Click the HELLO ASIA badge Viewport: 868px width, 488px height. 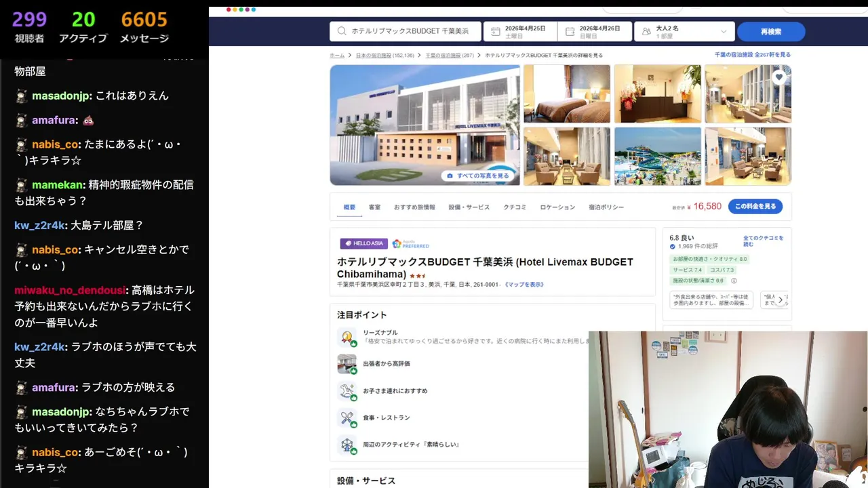363,243
